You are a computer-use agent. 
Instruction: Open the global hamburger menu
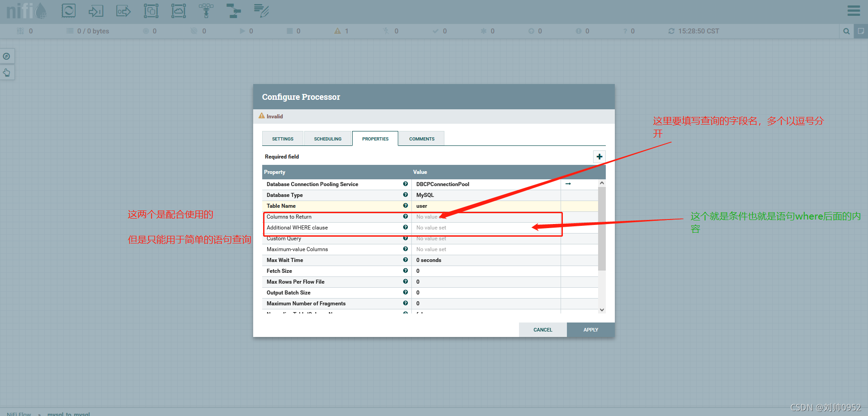(x=854, y=11)
